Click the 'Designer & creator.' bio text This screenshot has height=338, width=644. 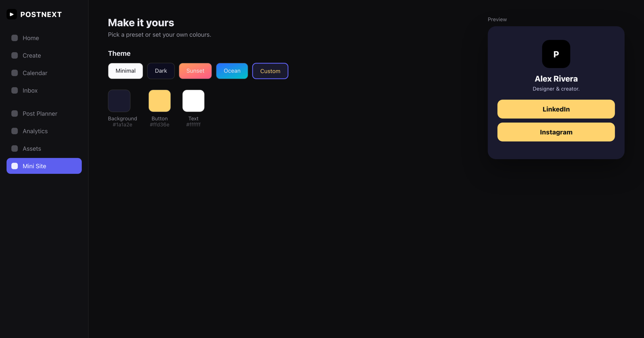pyautogui.click(x=556, y=89)
